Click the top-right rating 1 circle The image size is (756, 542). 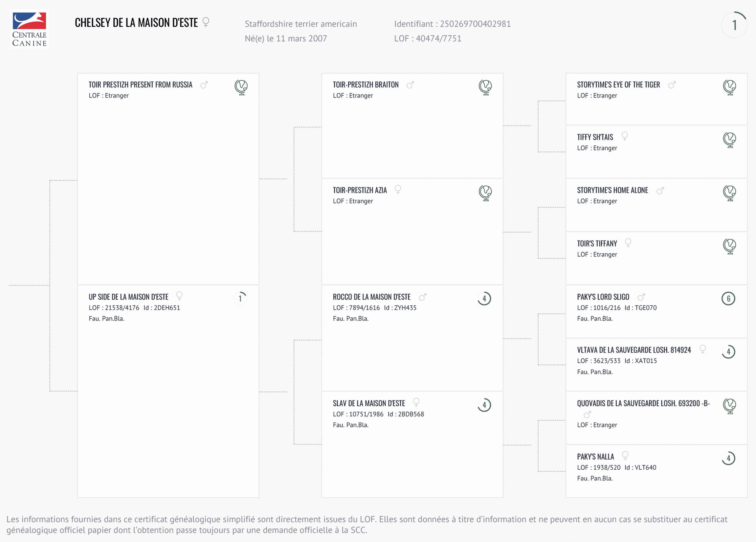click(734, 25)
